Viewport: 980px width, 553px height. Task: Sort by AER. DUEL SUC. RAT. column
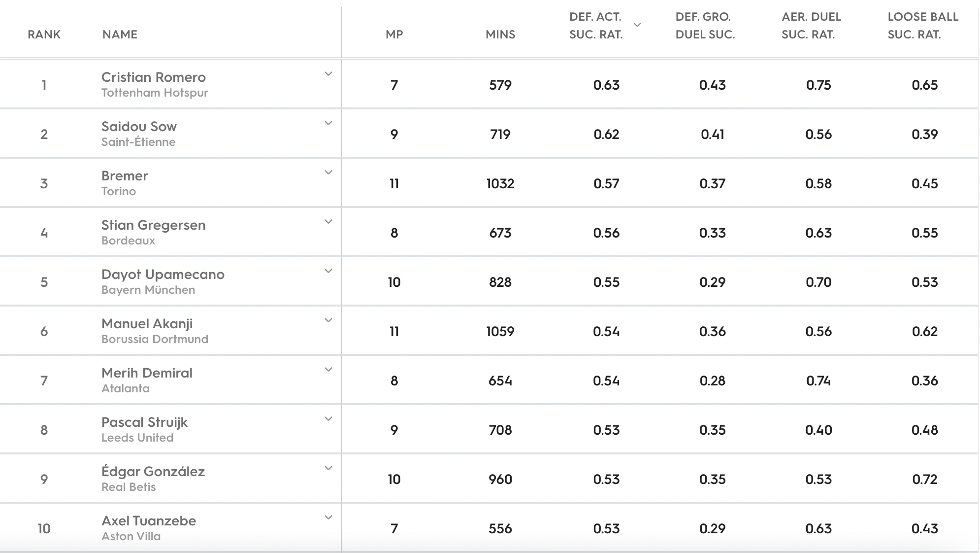point(811,26)
